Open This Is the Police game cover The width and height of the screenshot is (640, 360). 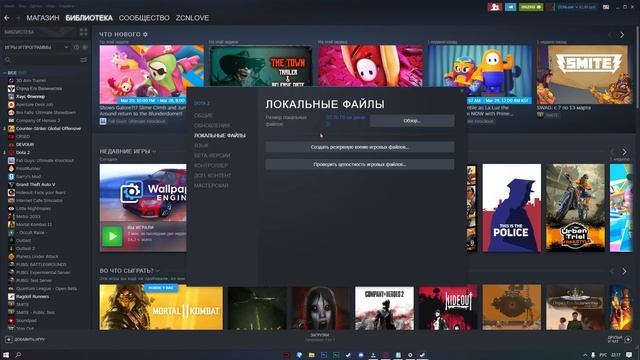512,208
